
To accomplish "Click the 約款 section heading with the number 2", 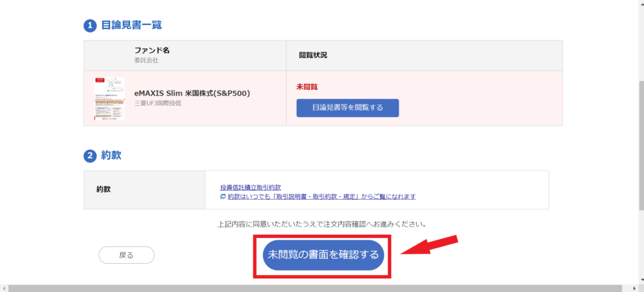I will [111, 156].
